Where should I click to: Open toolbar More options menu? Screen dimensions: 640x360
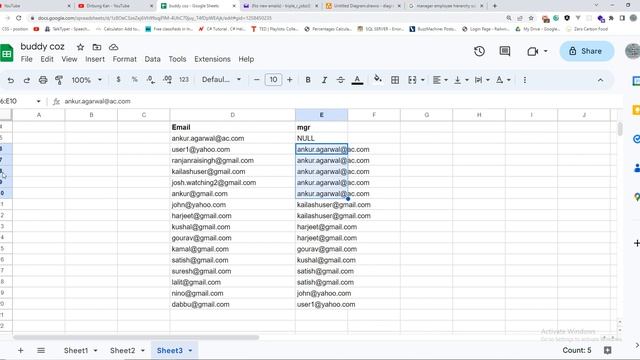525,80
